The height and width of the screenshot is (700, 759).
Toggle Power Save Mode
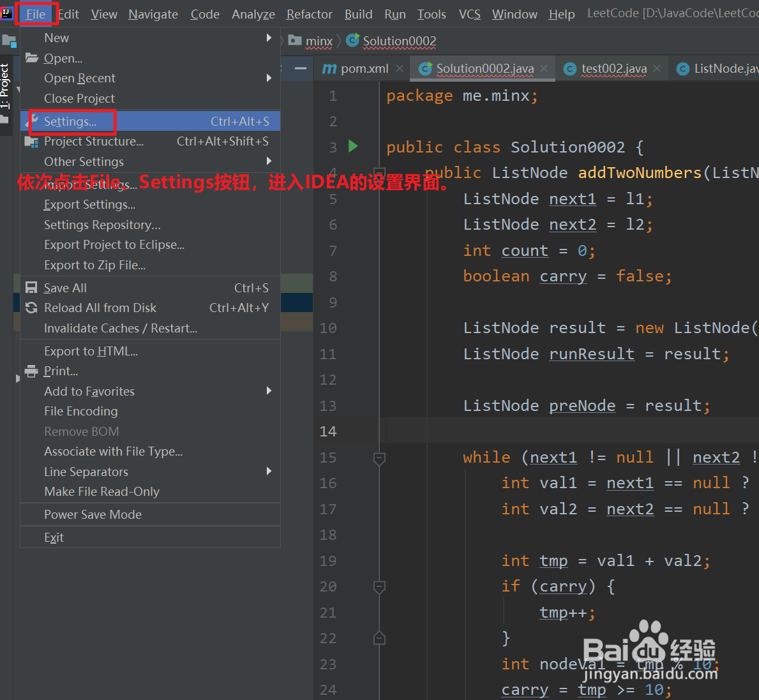[150, 514]
